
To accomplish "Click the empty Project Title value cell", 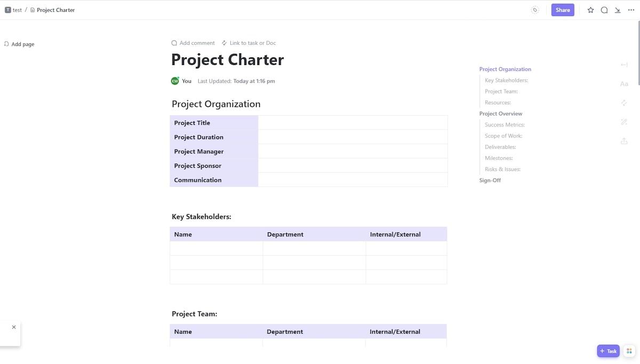I will tap(353, 123).
